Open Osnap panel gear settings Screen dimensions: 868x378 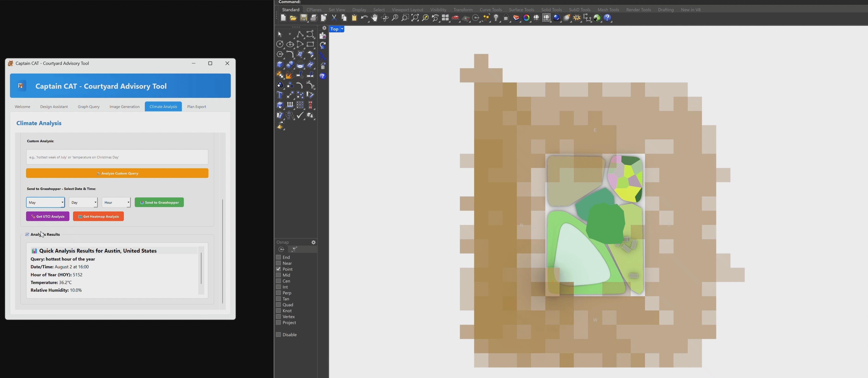(x=313, y=242)
